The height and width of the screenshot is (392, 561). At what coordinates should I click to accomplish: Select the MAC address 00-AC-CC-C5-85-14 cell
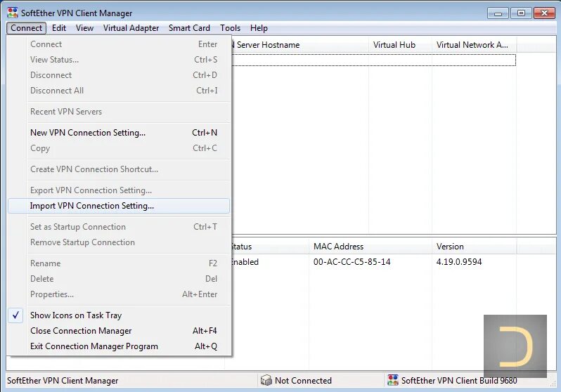point(352,262)
